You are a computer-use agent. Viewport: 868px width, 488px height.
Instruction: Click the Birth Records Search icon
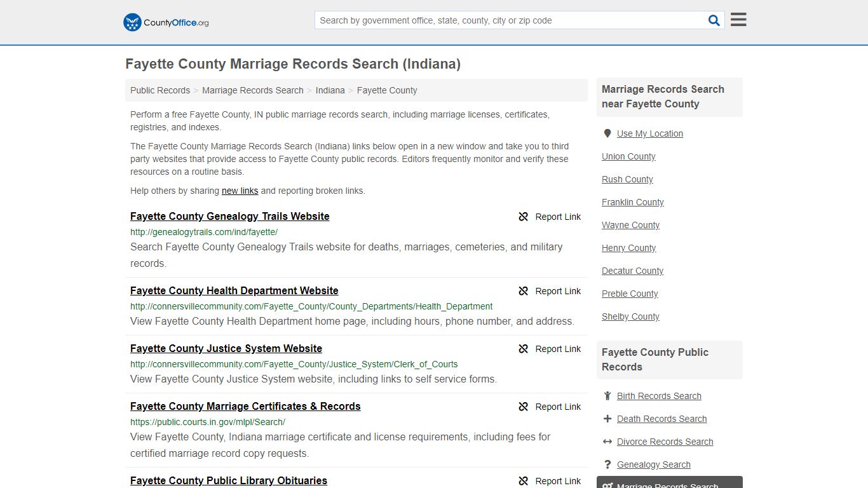point(607,396)
